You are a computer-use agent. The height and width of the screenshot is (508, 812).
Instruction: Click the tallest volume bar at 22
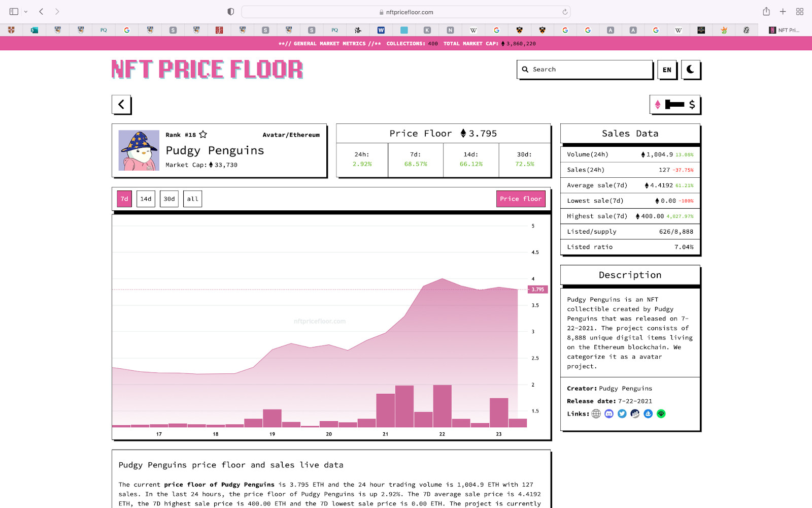click(x=442, y=406)
